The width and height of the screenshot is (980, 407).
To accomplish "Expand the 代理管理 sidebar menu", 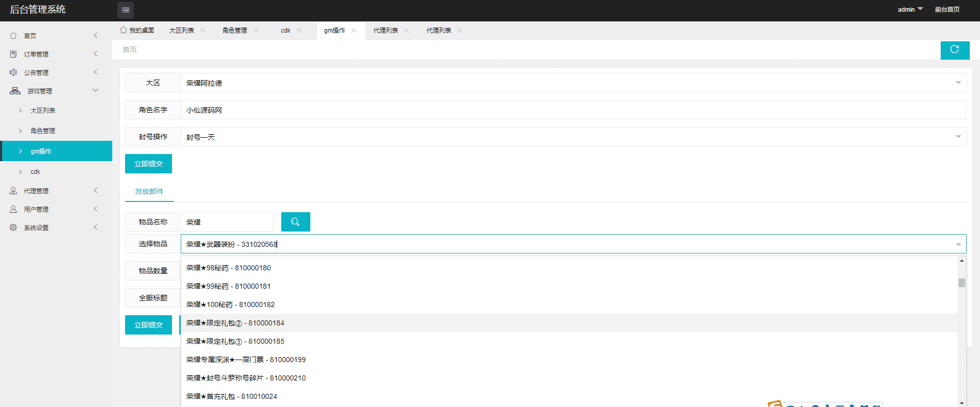I will tap(95, 190).
